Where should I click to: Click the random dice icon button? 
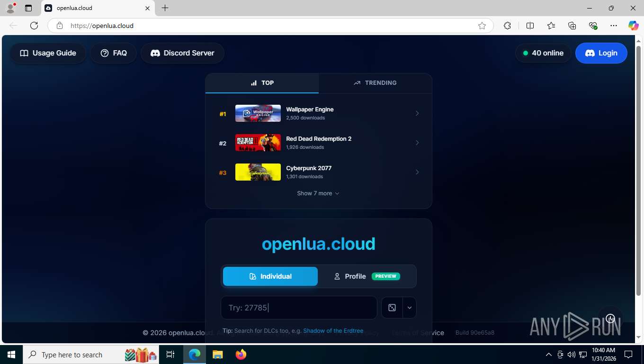coord(392,308)
